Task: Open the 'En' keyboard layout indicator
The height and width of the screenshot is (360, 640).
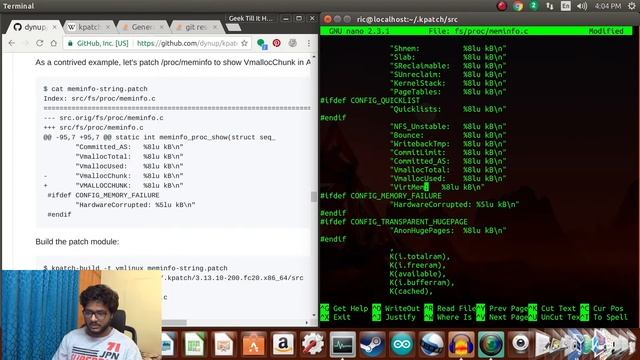Action: click(x=566, y=6)
